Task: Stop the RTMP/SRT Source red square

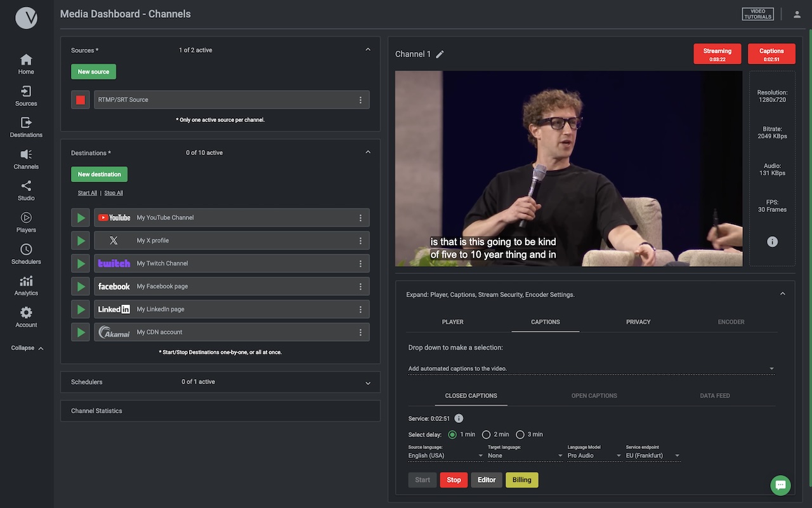Action: 81,100
